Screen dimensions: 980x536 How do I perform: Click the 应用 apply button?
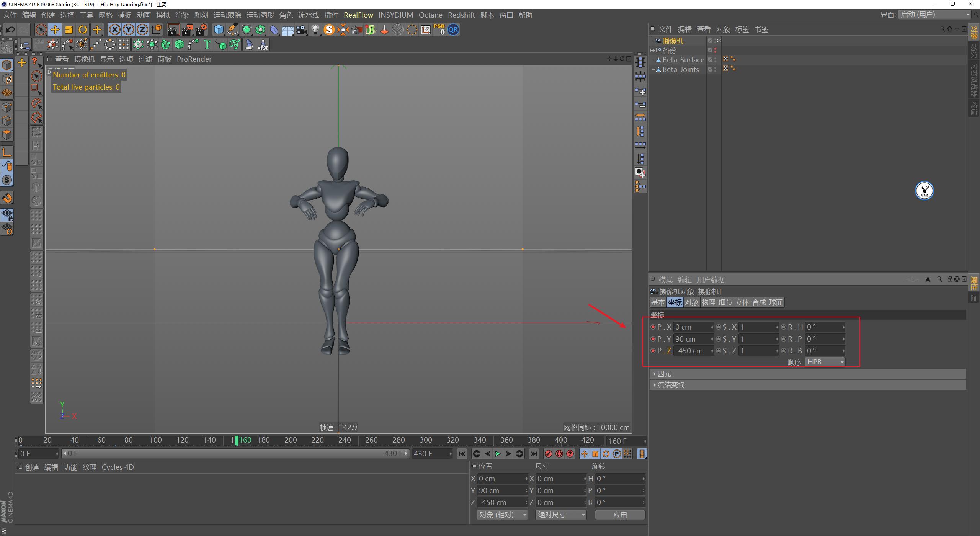[620, 515]
